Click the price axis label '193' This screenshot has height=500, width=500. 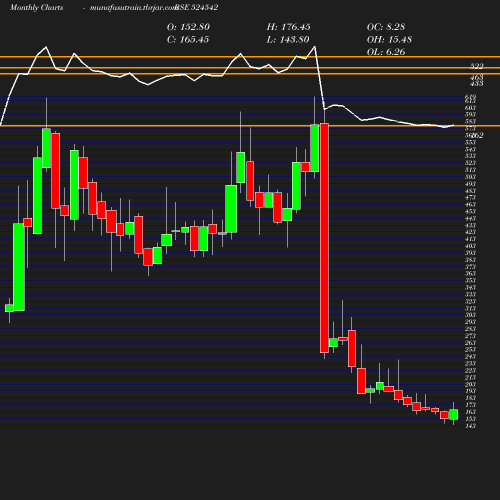[x=470, y=391]
